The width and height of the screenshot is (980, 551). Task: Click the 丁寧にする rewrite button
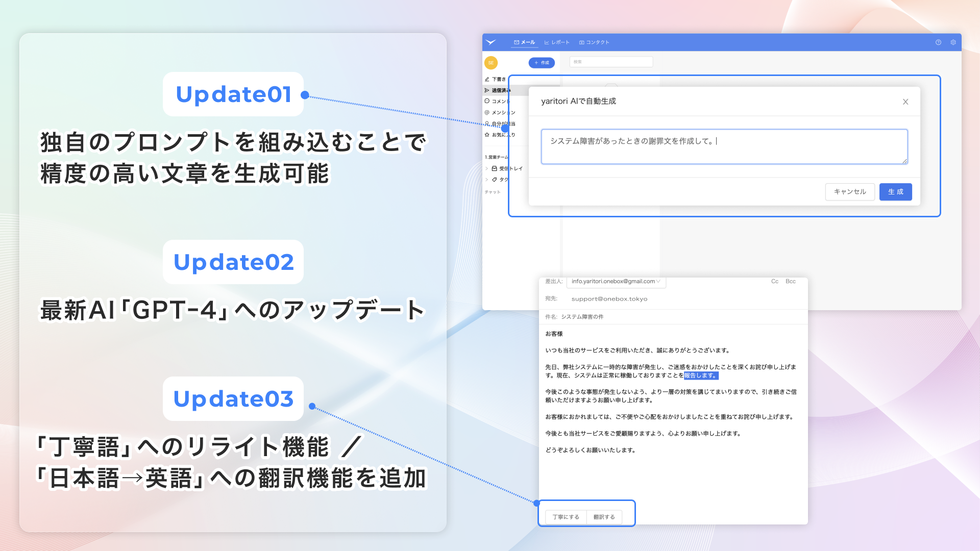(x=566, y=517)
